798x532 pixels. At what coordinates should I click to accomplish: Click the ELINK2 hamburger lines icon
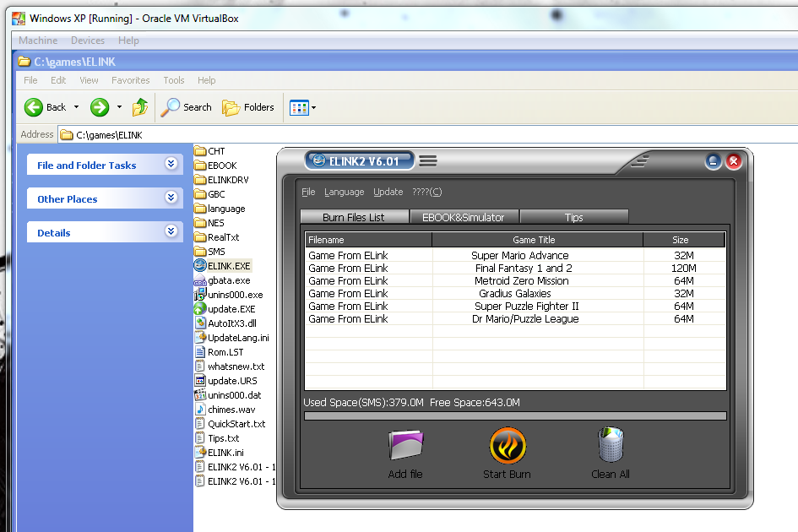(428, 161)
